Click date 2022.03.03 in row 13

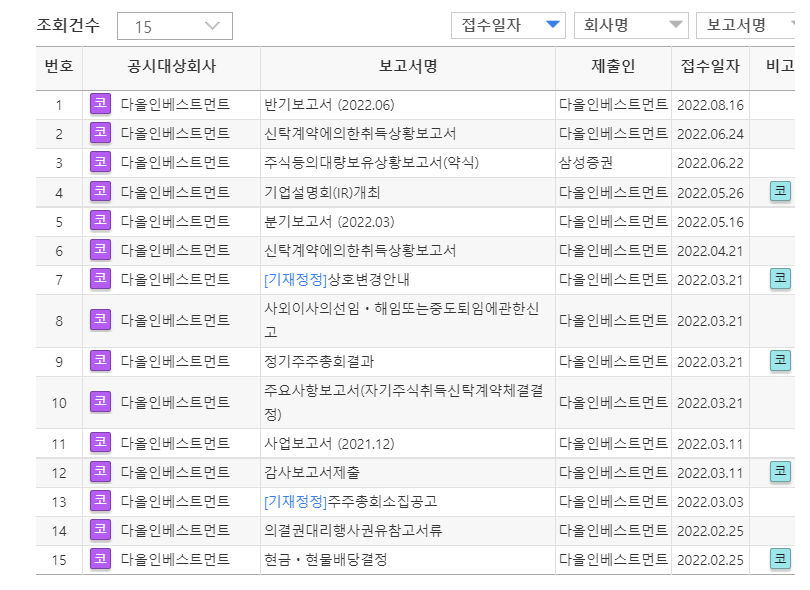710,502
